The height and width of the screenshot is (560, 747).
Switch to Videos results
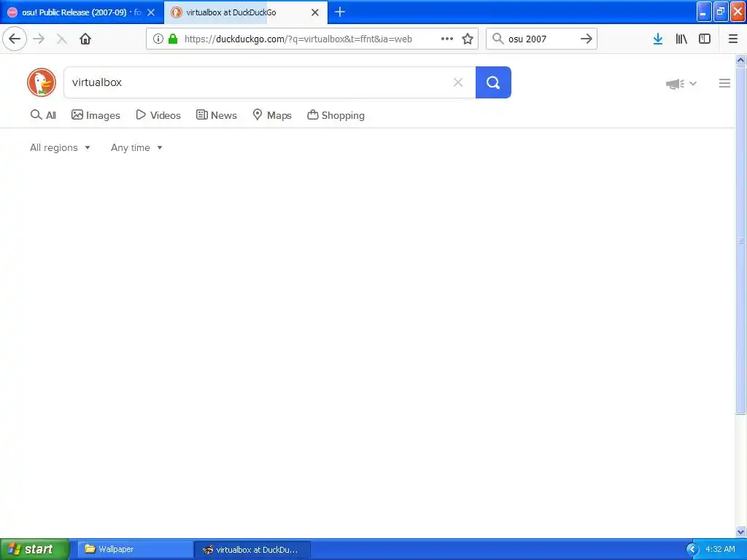[158, 114]
